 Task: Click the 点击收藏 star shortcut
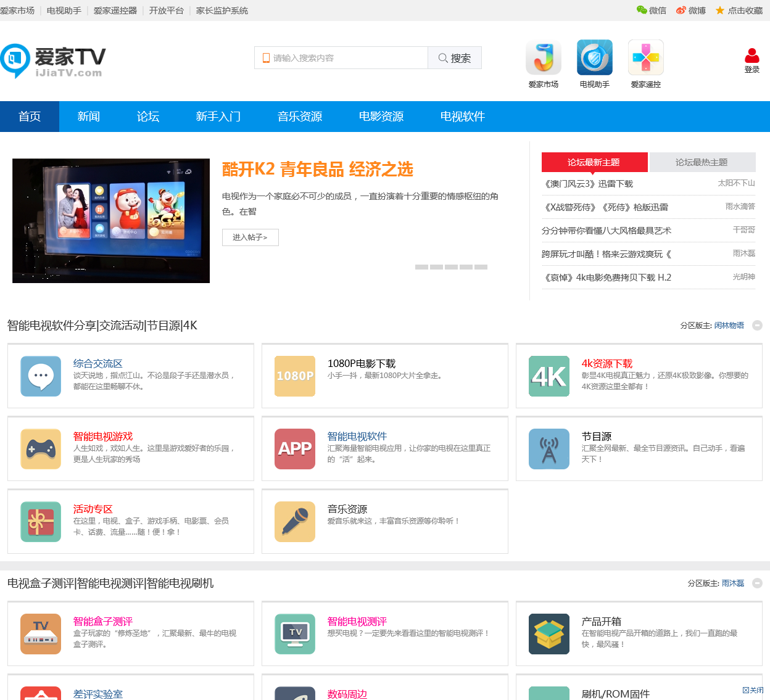point(739,10)
